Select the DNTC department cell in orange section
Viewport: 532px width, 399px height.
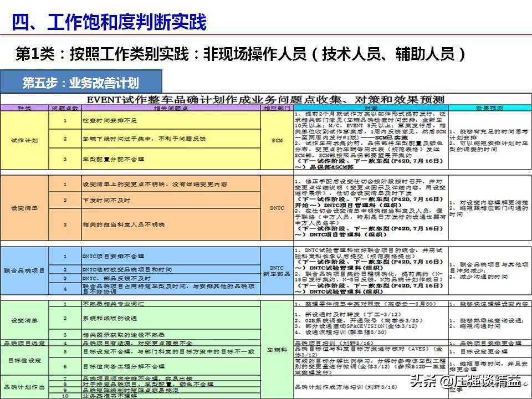(x=277, y=208)
